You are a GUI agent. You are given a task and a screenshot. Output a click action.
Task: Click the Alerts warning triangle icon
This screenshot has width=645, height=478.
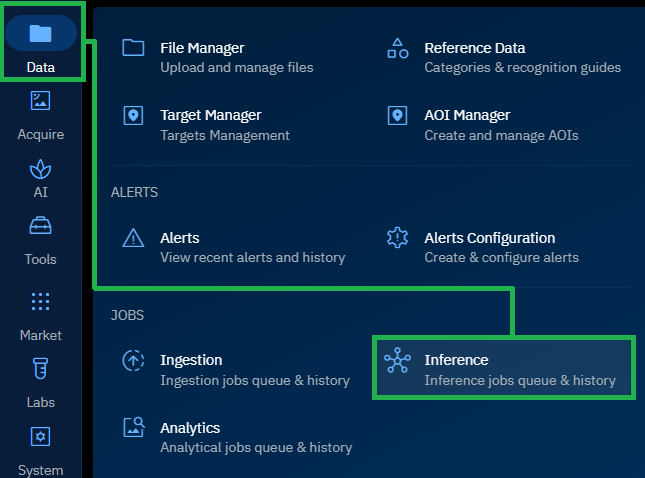(133, 238)
